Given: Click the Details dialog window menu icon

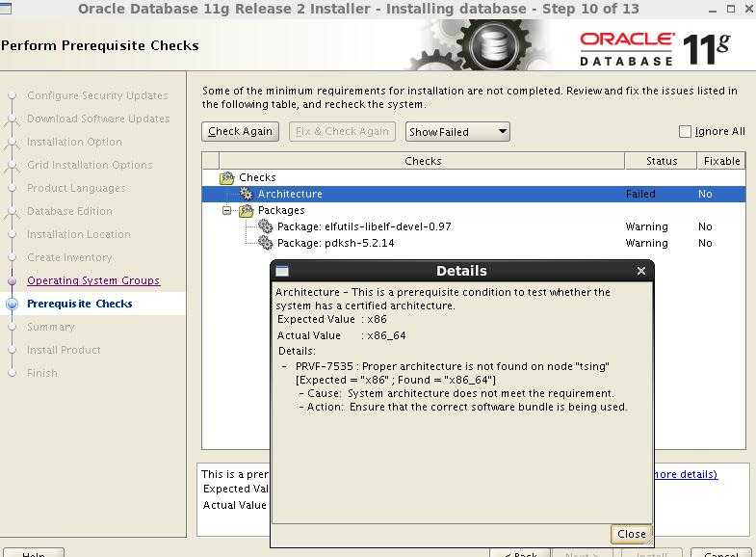Looking at the screenshot, I should pos(282,271).
